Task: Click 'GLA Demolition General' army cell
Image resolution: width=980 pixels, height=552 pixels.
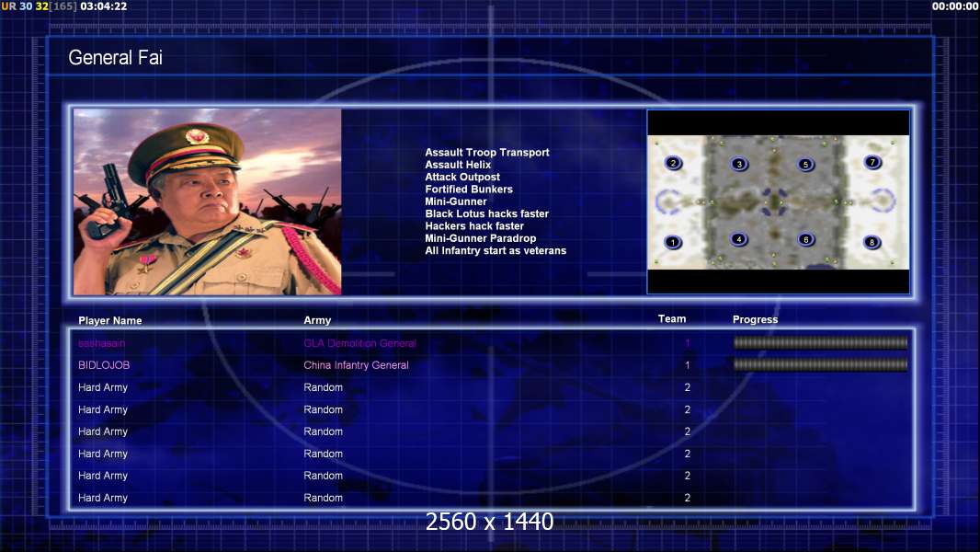Action: pos(360,343)
